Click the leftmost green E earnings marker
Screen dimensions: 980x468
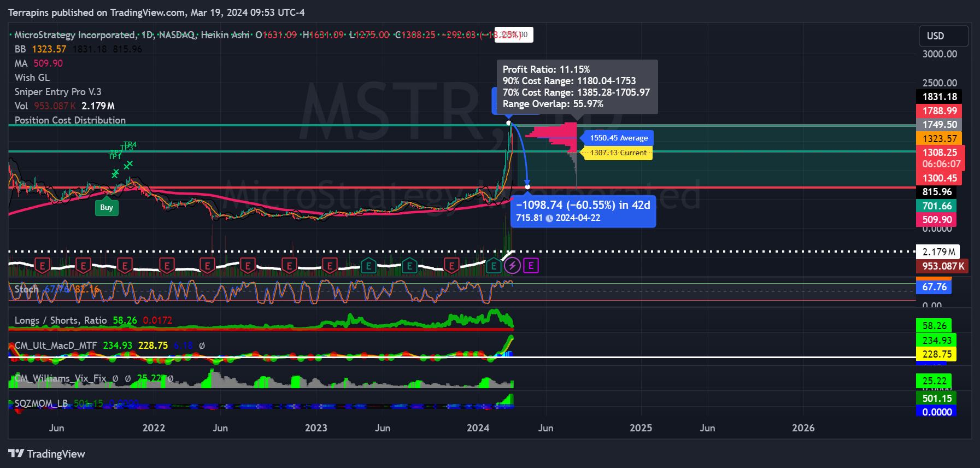point(368,266)
